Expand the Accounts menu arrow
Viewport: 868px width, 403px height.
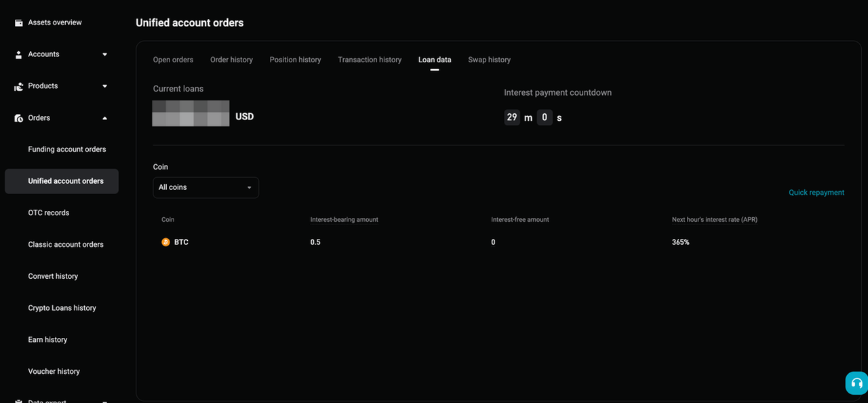104,54
